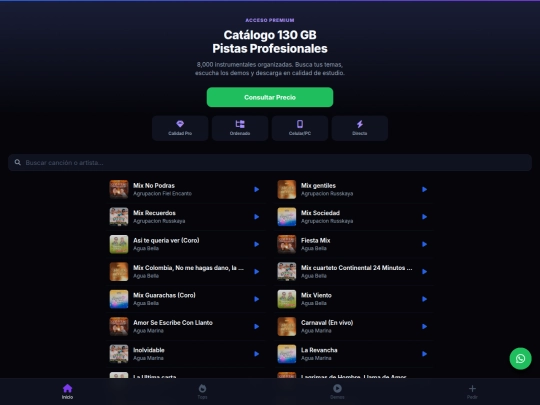This screenshot has width=540, height=405.
Task: Click the Consultar Precio button
Action: pos(270,97)
